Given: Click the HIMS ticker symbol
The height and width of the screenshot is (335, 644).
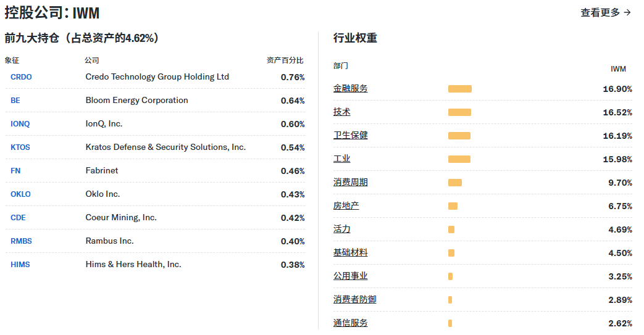Looking at the screenshot, I should point(20,265).
